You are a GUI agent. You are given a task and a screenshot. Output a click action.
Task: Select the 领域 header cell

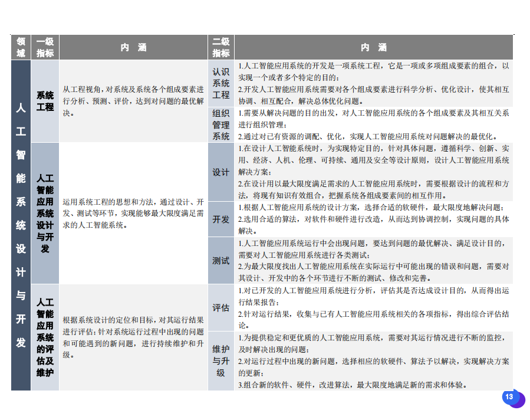click(x=21, y=47)
